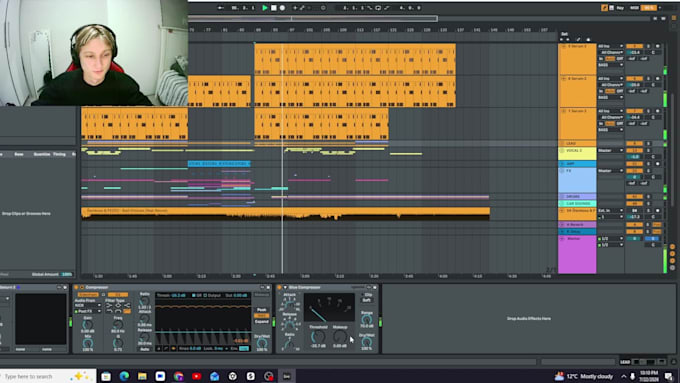Click the Windows search box
Image resolution: width=680 pixels, height=383 pixels.
click(48, 376)
